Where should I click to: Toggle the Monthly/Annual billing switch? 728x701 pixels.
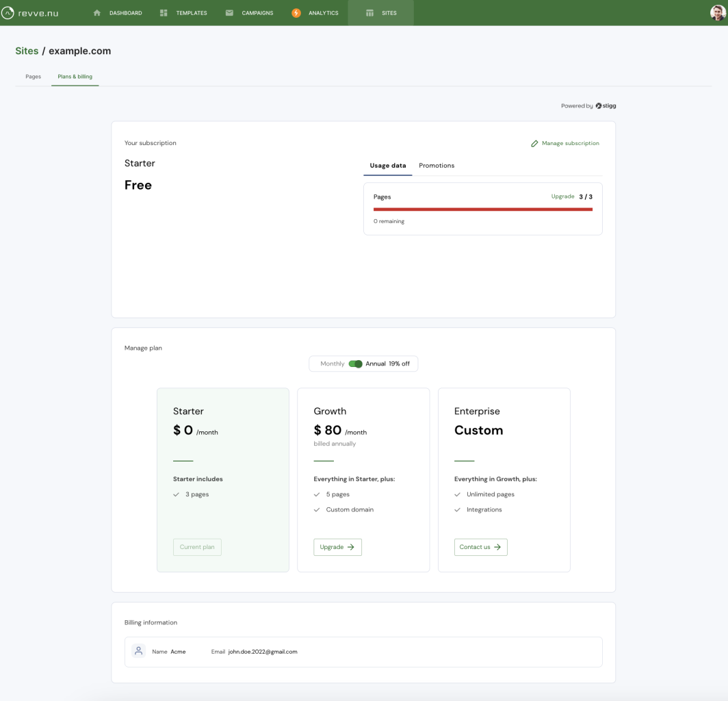point(355,364)
